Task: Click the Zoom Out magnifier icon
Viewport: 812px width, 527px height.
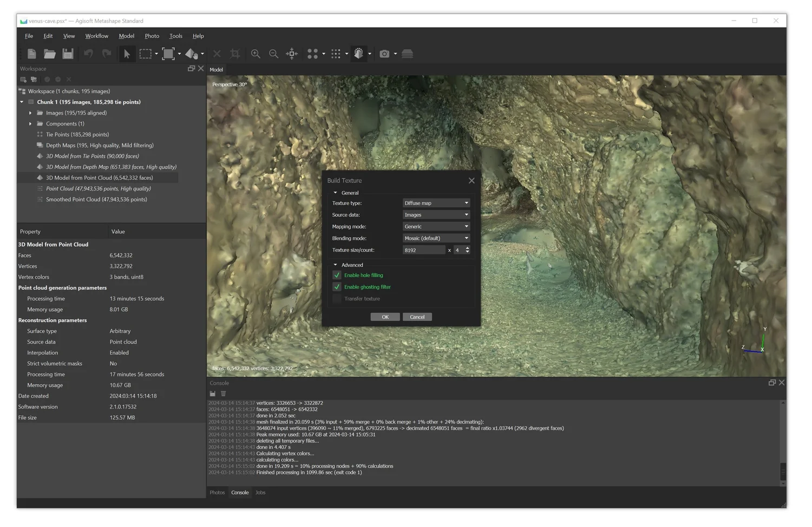Action: (x=274, y=54)
